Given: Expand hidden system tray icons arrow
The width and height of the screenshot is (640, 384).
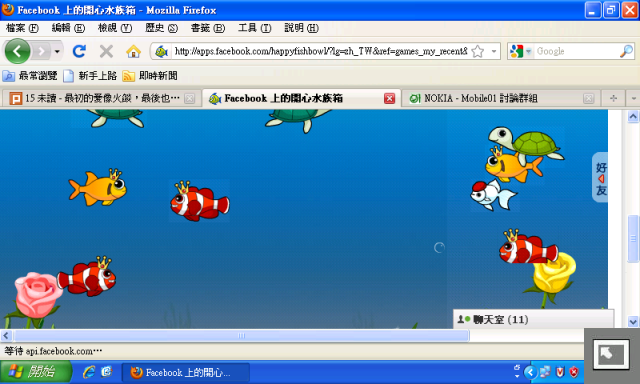Looking at the screenshot, I should point(530,372).
